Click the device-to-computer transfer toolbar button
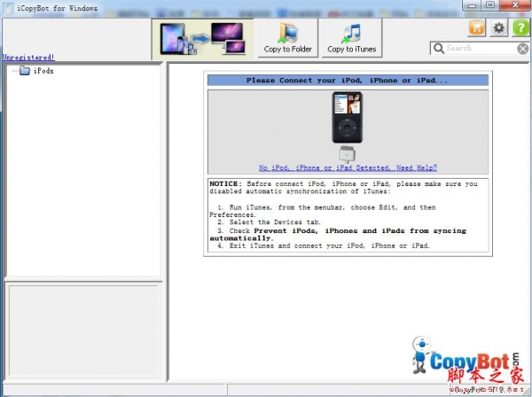 tap(202, 39)
